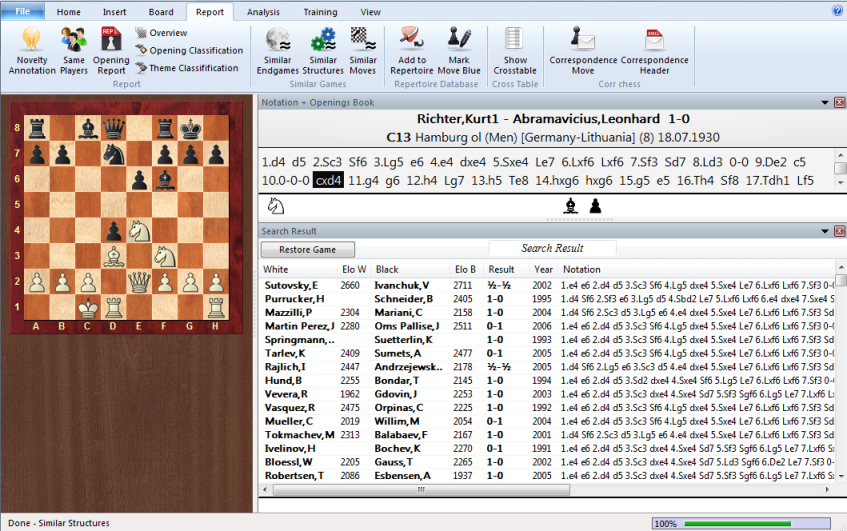Switch to Analysis tab
The image size is (847, 531).
click(263, 12)
